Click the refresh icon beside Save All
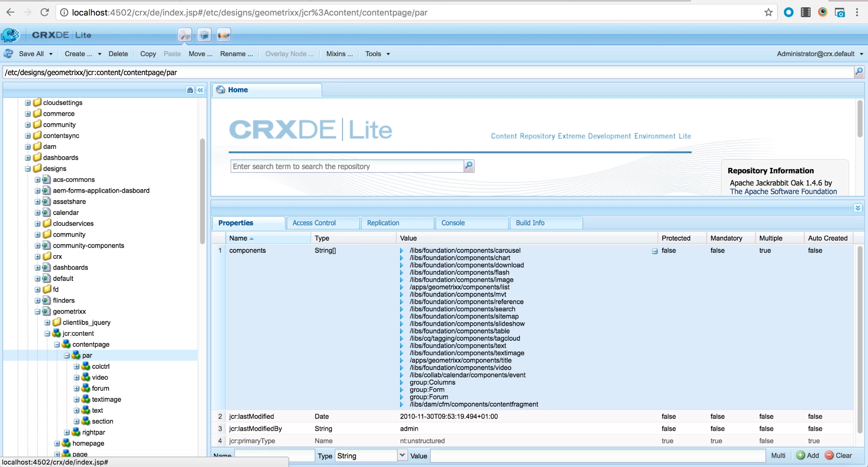 [x=9, y=54]
